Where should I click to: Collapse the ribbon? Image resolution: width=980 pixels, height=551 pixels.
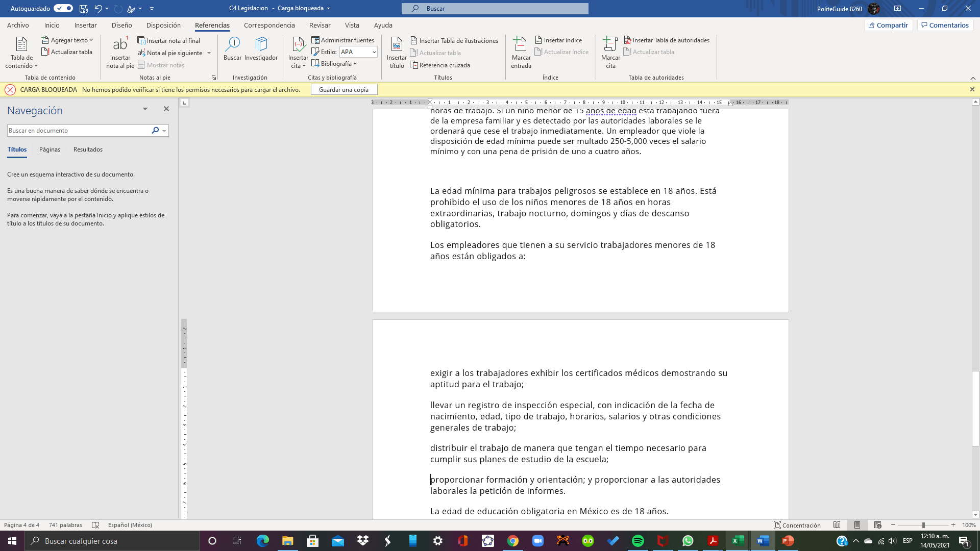[973, 78]
